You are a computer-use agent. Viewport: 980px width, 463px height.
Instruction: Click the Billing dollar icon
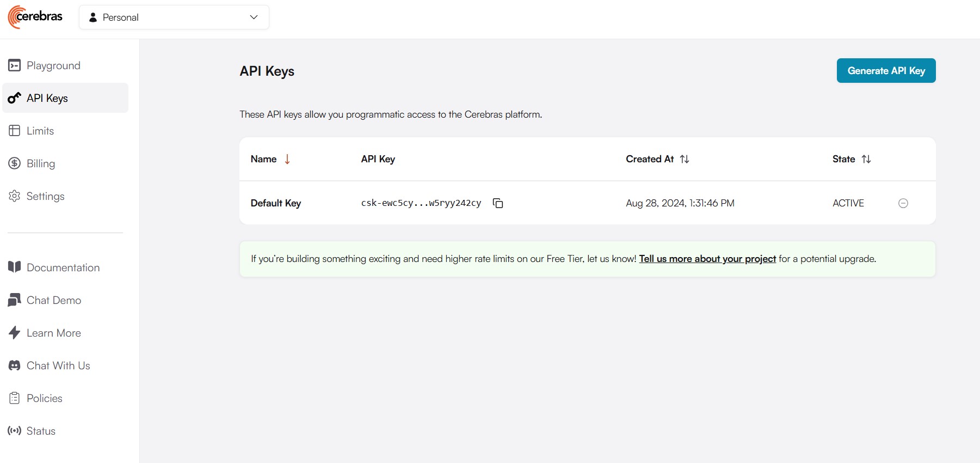(x=15, y=163)
